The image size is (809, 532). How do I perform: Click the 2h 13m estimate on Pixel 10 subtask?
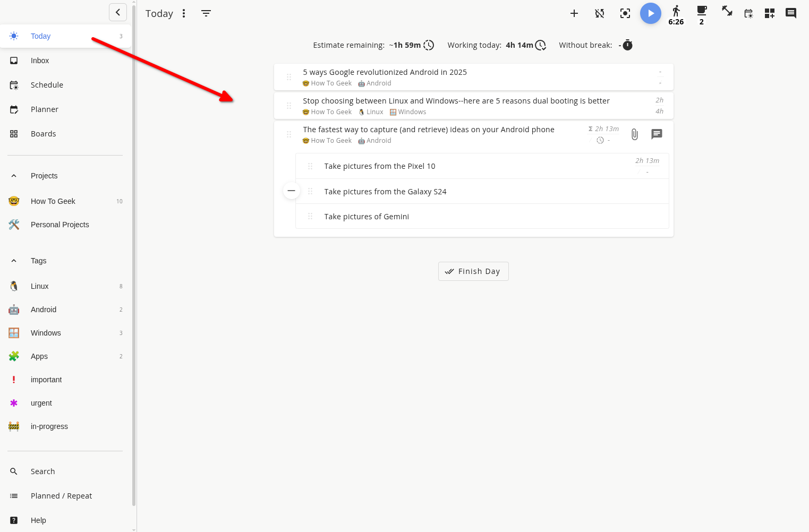pyautogui.click(x=647, y=160)
